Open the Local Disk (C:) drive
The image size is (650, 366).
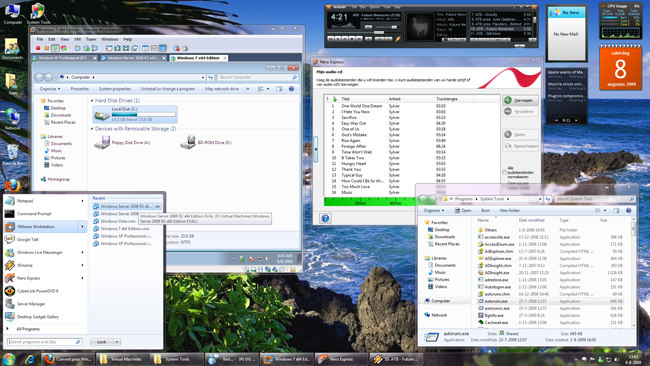coord(135,114)
